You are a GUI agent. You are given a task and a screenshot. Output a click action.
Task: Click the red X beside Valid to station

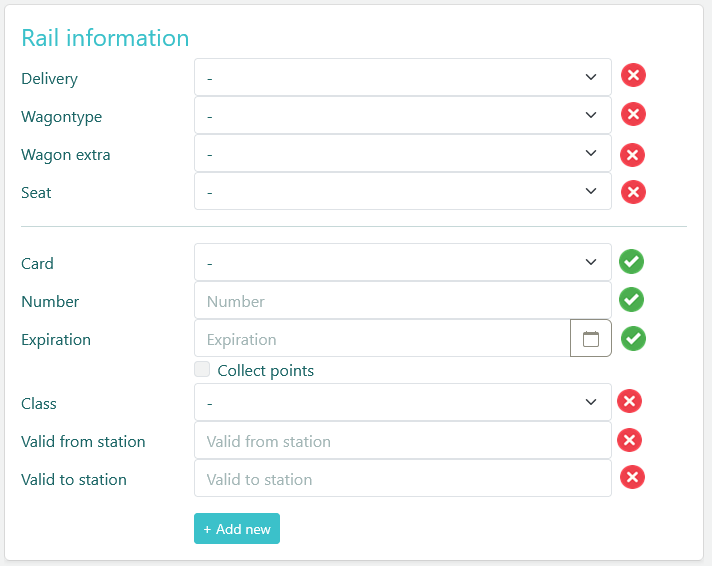pyautogui.click(x=632, y=478)
